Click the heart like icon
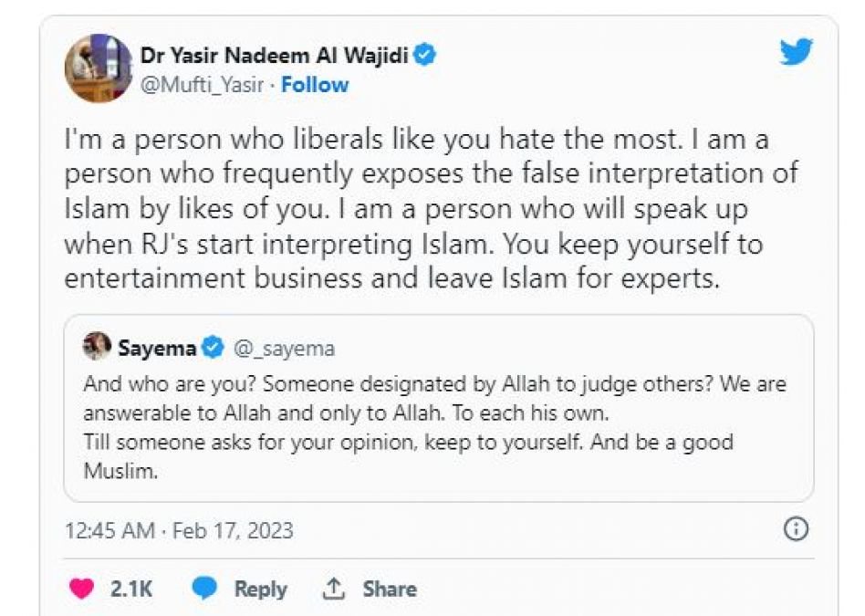The image size is (865, 616). [82, 589]
